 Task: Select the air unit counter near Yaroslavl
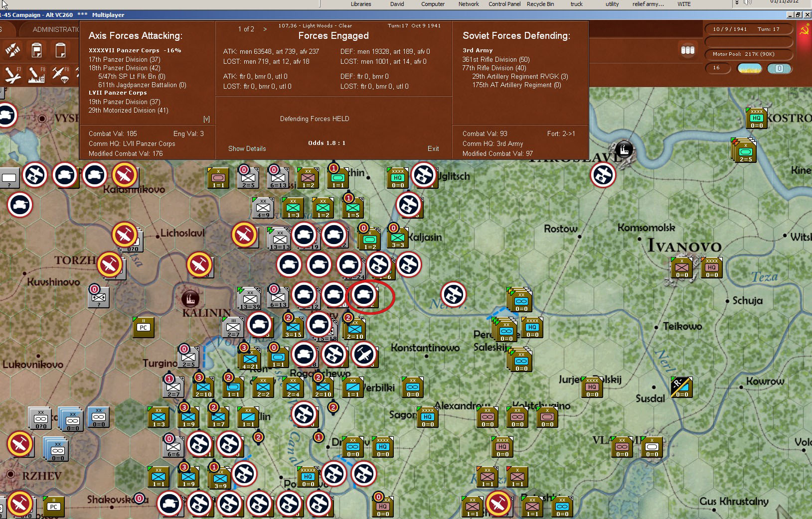click(x=603, y=175)
